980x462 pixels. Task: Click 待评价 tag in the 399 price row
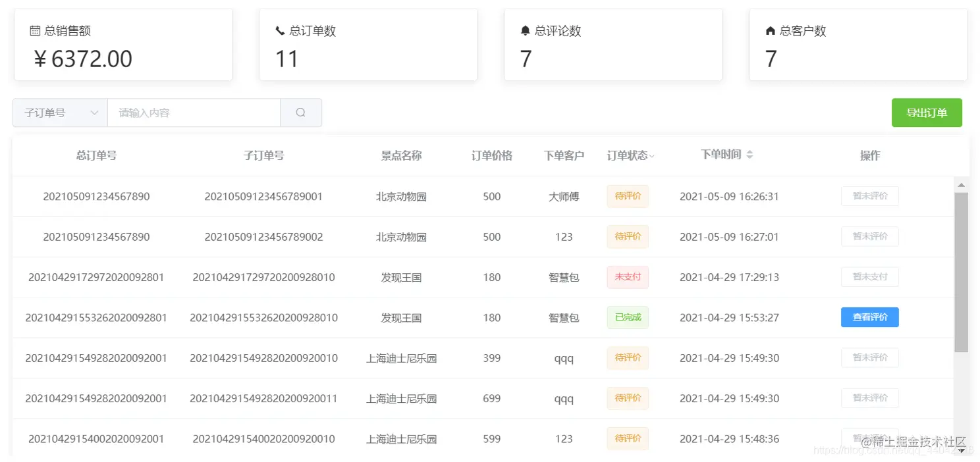click(628, 357)
